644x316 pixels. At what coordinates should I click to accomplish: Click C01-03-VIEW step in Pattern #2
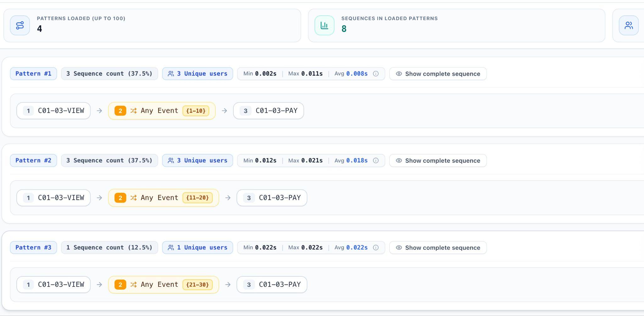pyautogui.click(x=53, y=198)
